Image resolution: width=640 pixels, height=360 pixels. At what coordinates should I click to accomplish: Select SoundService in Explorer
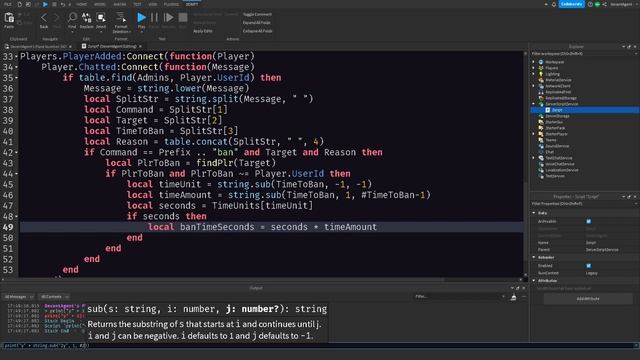(557, 146)
